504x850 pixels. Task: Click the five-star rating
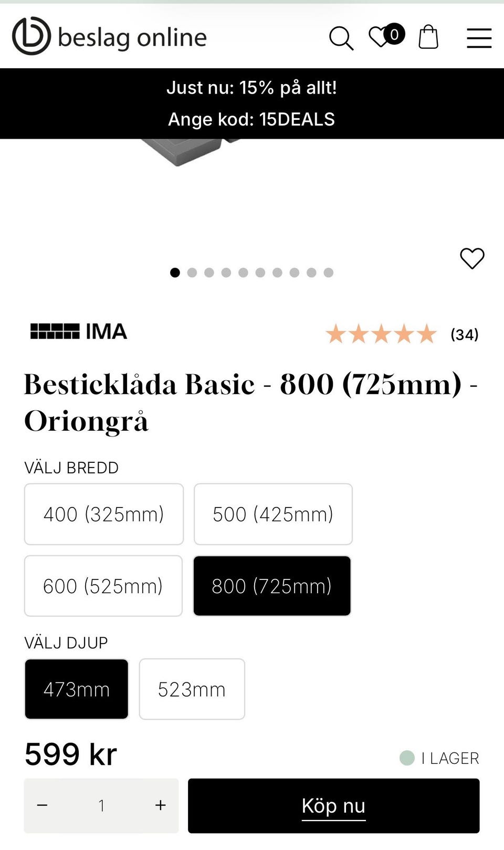381,334
